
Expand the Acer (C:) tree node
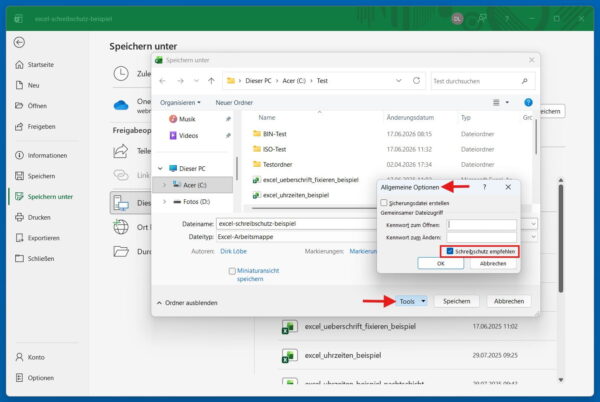(165, 185)
